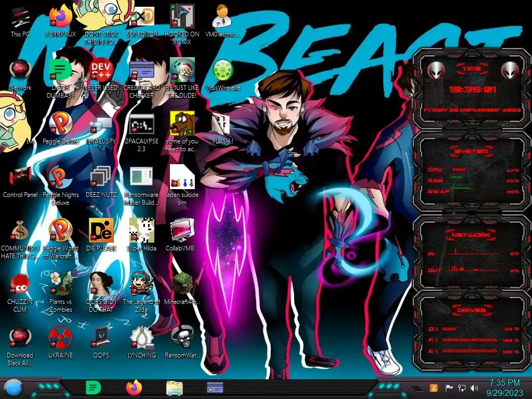Screen dimensions: 532x399
Task: Open the DIE PLEASE icon with De logo
Action: click(101, 231)
